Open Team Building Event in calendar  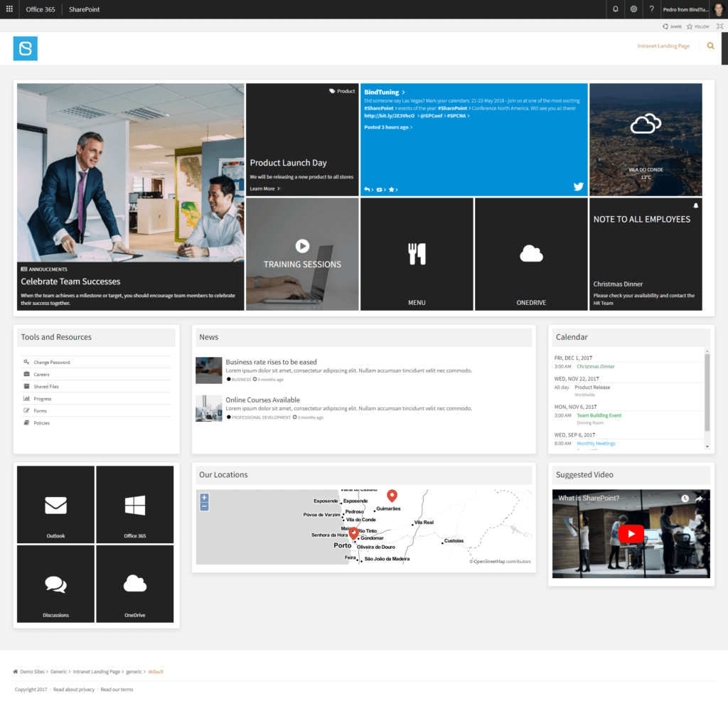click(599, 415)
